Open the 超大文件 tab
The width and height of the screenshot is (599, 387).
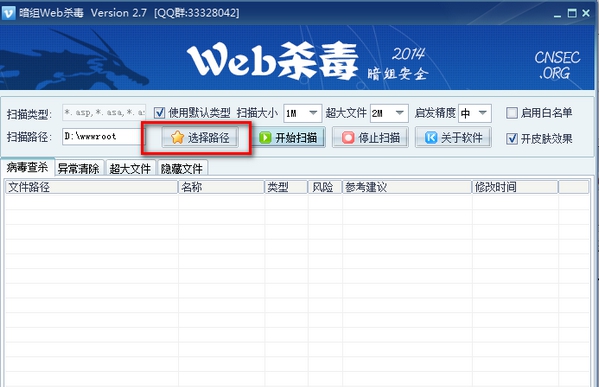click(x=130, y=168)
